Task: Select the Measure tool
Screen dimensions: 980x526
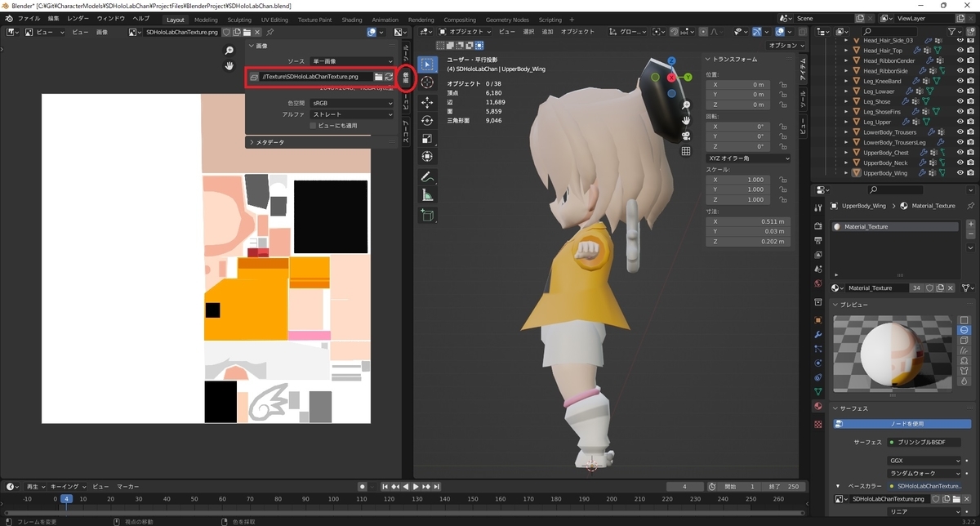Action: pyautogui.click(x=426, y=195)
